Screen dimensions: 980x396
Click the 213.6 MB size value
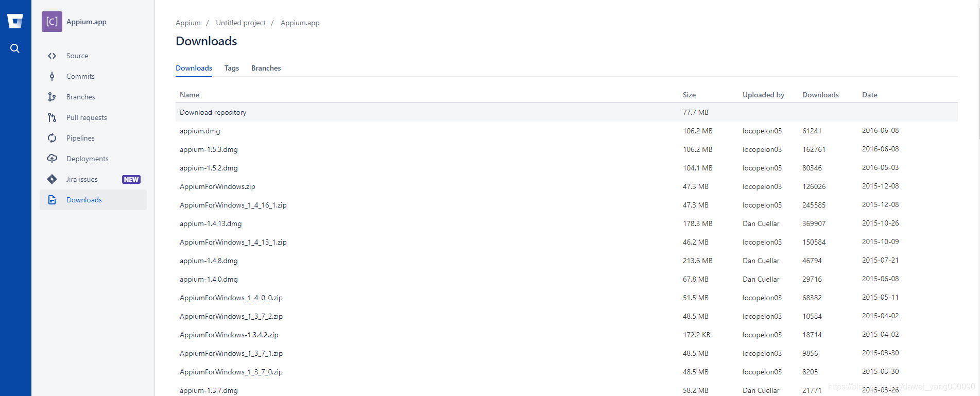coord(698,261)
